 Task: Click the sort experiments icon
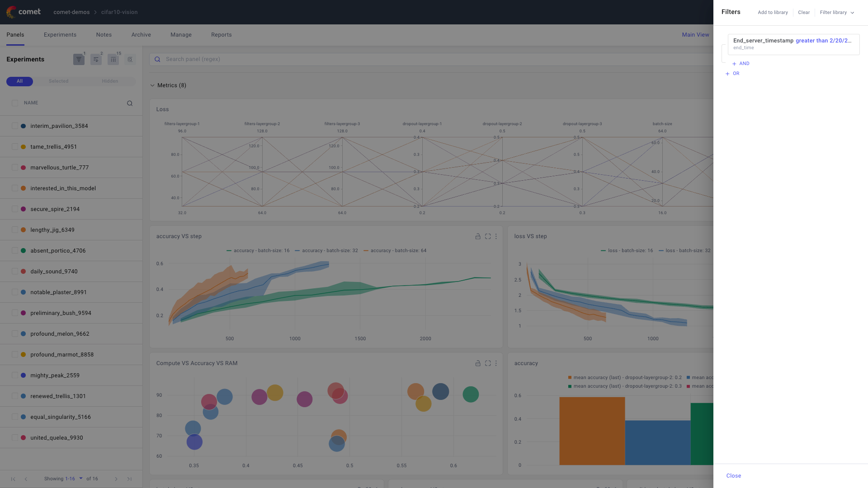pos(96,59)
